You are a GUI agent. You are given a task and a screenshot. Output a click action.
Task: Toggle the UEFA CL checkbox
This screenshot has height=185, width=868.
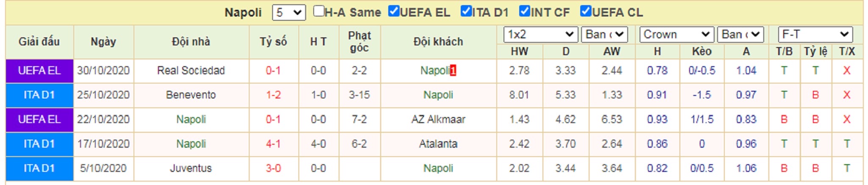pyautogui.click(x=586, y=11)
